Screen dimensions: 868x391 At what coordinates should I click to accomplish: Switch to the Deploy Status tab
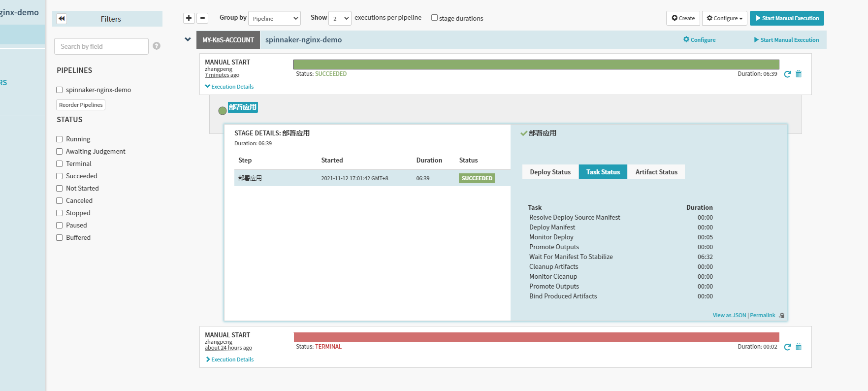(550, 172)
